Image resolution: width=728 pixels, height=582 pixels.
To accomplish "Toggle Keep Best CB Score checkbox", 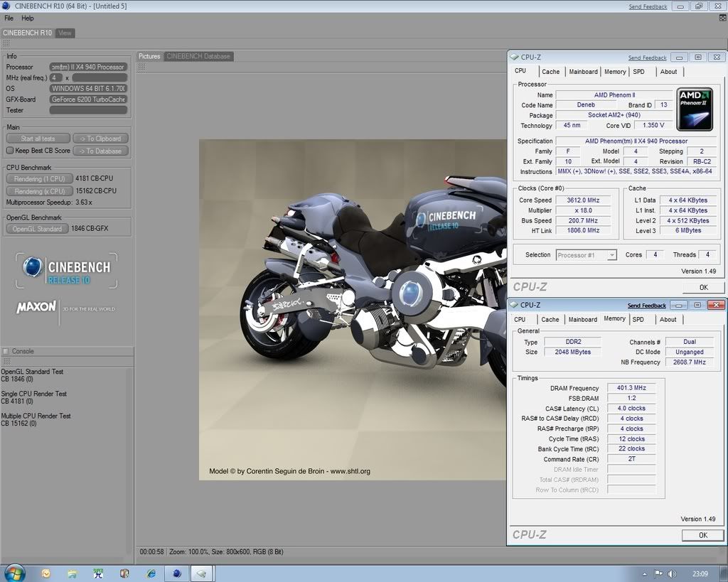I will (x=10, y=151).
